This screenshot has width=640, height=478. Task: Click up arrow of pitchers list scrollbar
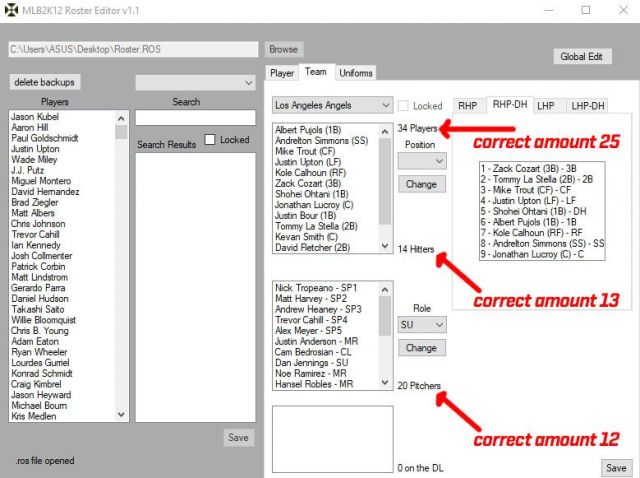point(385,290)
